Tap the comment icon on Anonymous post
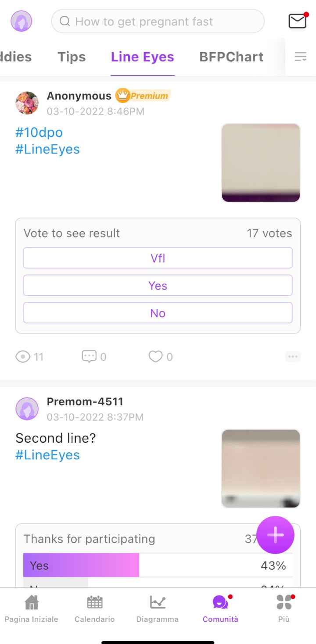Image resolution: width=316 pixels, height=644 pixels. [x=89, y=356]
